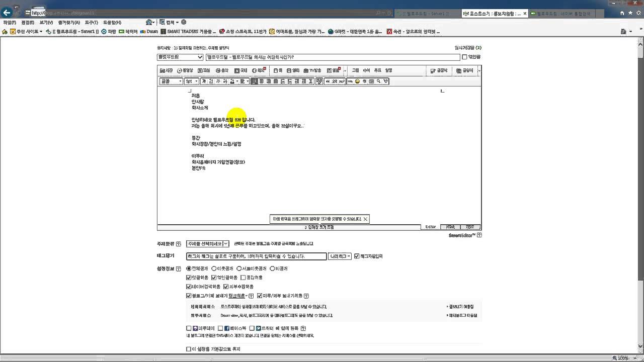Open browser home icon
This screenshot has width=644, height=362.
(622, 13)
